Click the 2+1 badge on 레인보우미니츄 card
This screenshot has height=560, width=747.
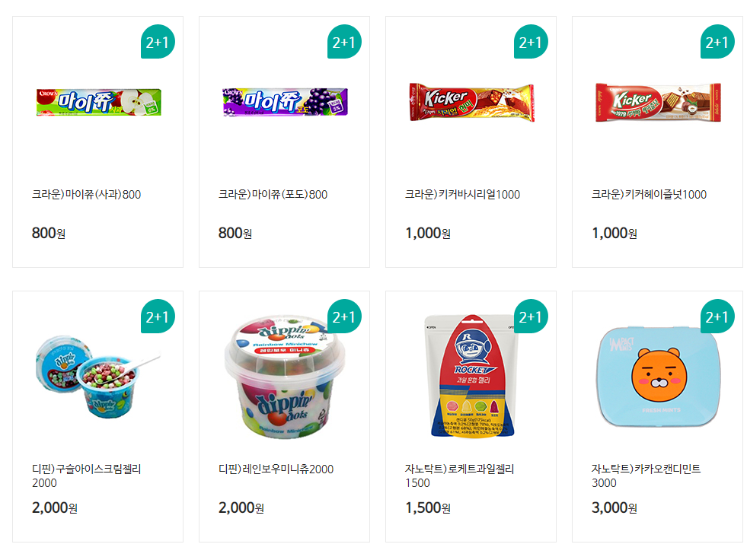(344, 317)
